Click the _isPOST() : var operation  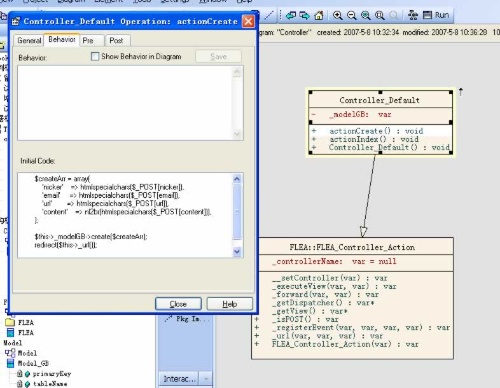click(x=305, y=319)
